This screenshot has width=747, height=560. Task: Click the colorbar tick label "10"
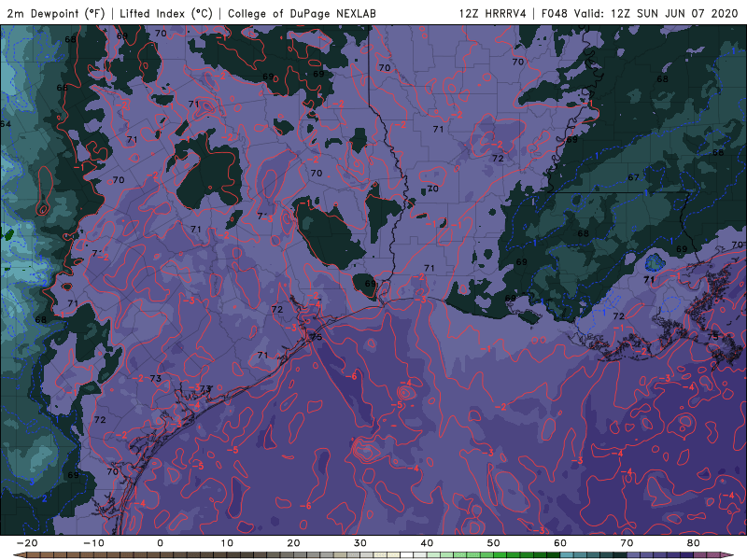point(227,543)
